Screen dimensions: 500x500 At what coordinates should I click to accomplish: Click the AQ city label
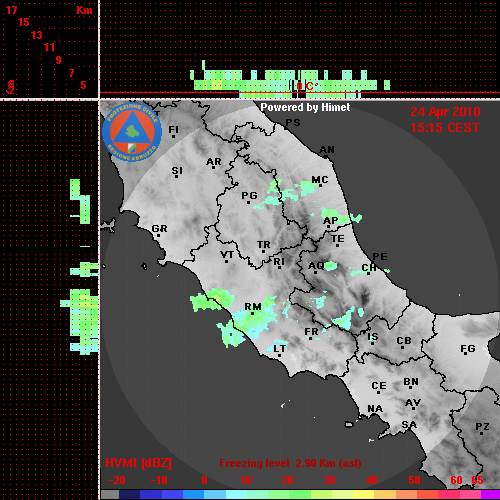tap(316, 265)
